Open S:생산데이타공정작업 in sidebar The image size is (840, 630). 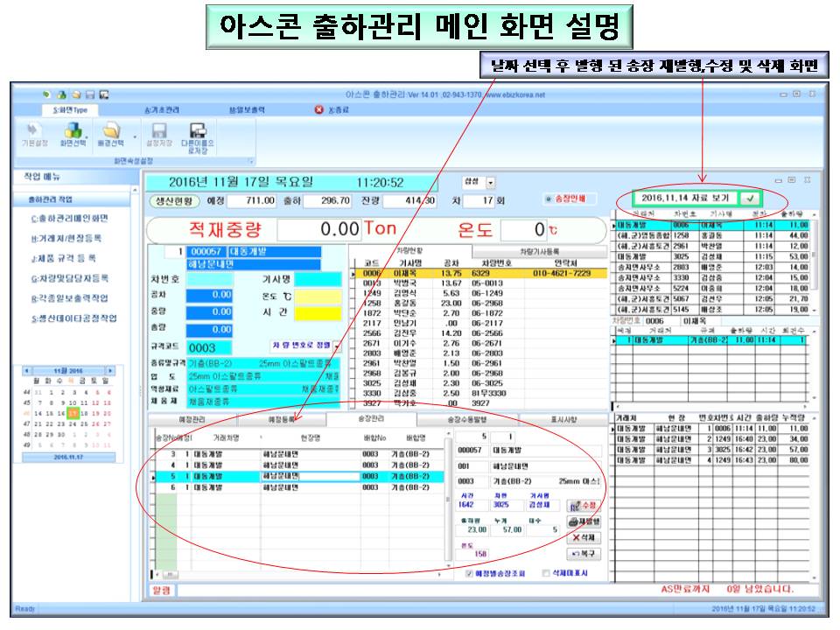coord(73,318)
